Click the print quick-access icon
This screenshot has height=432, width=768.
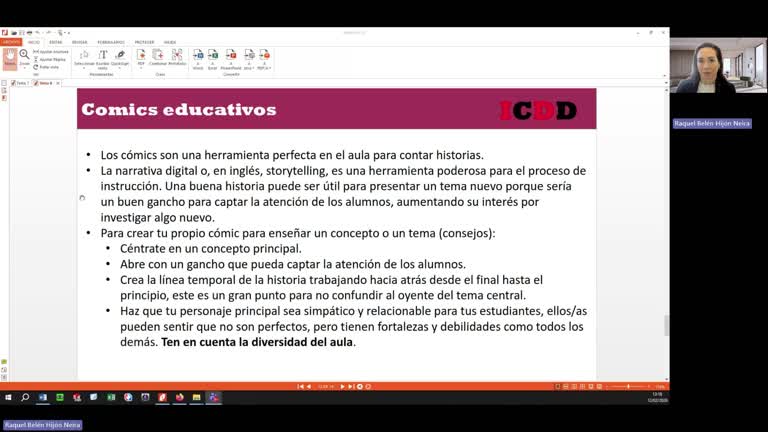coord(29,33)
